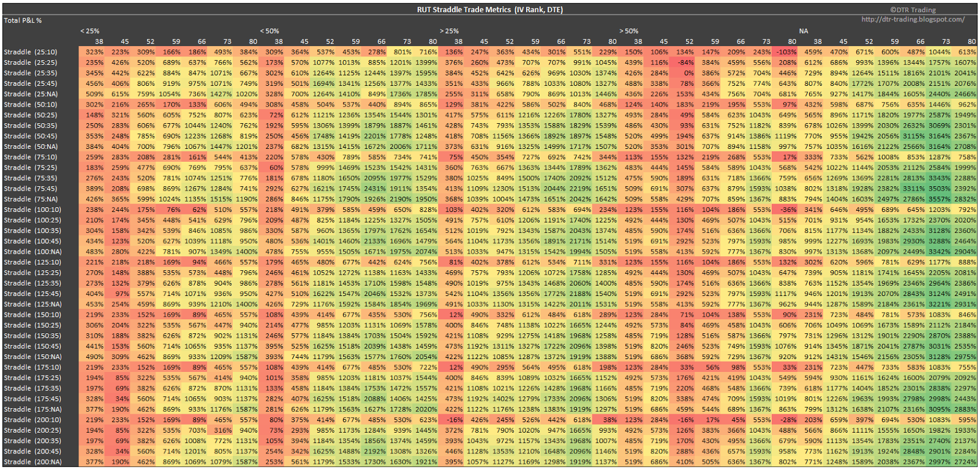
Task: Choose the Straddle (100:10) row label
Action: (x=32, y=210)
